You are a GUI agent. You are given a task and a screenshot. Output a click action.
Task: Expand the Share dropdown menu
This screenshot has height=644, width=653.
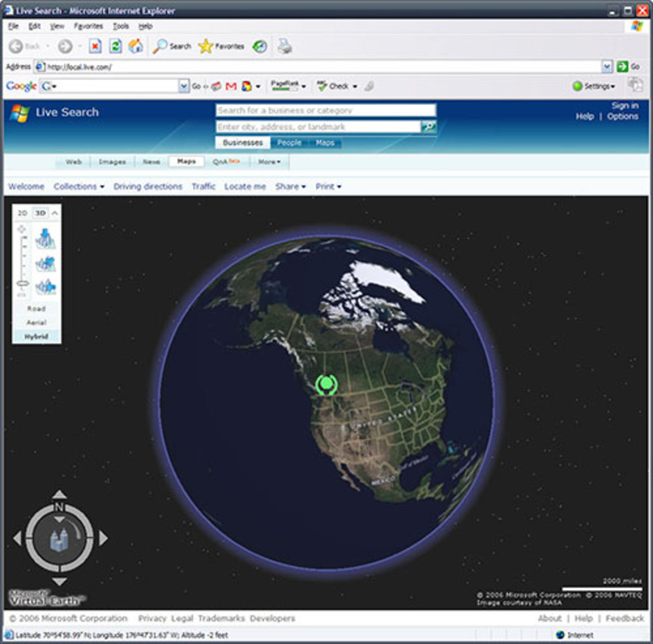289,186
